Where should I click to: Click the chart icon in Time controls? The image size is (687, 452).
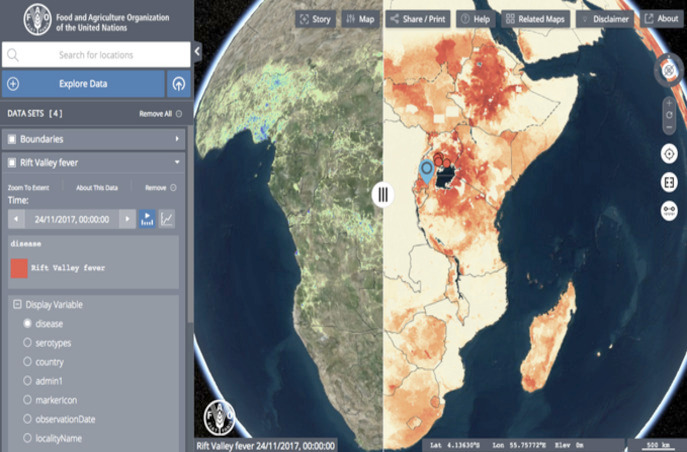click(167, 218)
